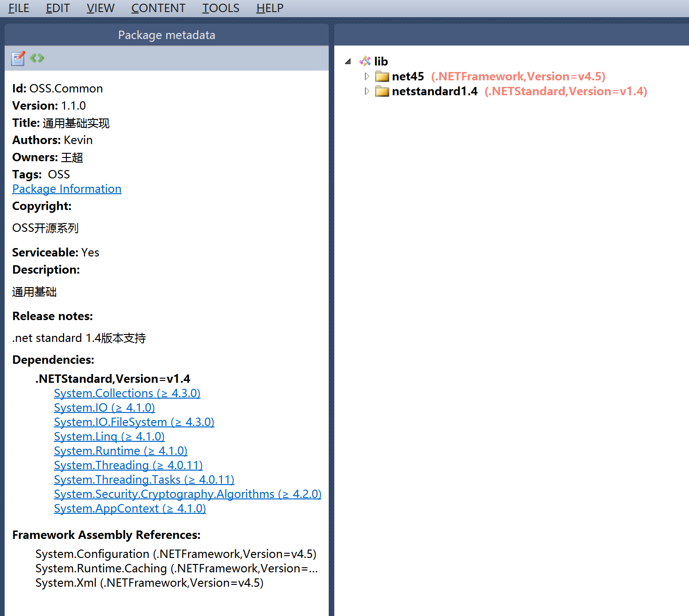Viewport: 689px width, 616px height.
Task: Click the lib folder icon
Action: 365,61
